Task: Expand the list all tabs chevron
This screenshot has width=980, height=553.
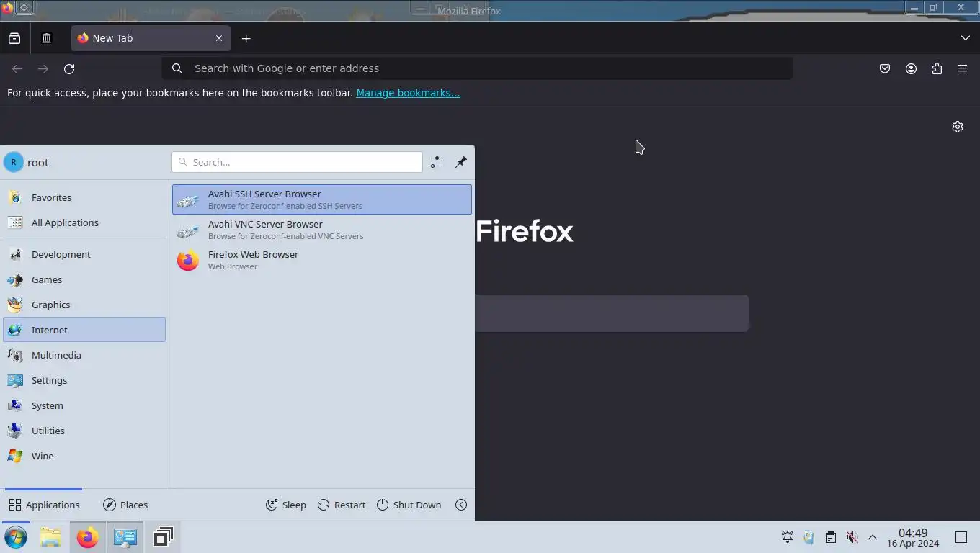Action: 966,38
